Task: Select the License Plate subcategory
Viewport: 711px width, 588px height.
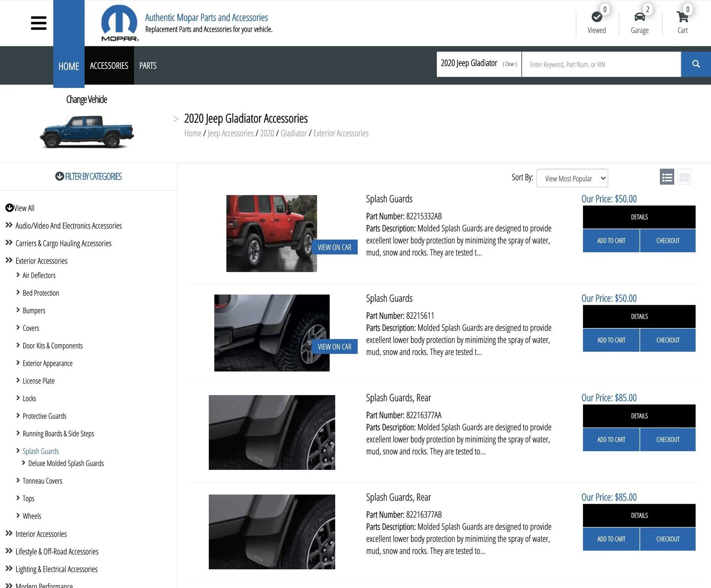Action: tap(39, 381)
